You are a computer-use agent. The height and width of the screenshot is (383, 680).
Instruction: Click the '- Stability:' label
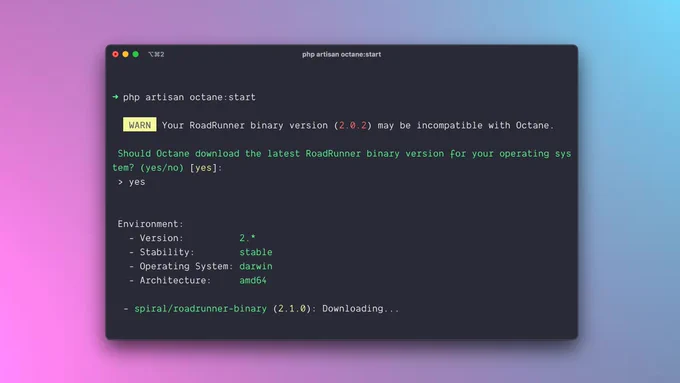click(162, 252)
